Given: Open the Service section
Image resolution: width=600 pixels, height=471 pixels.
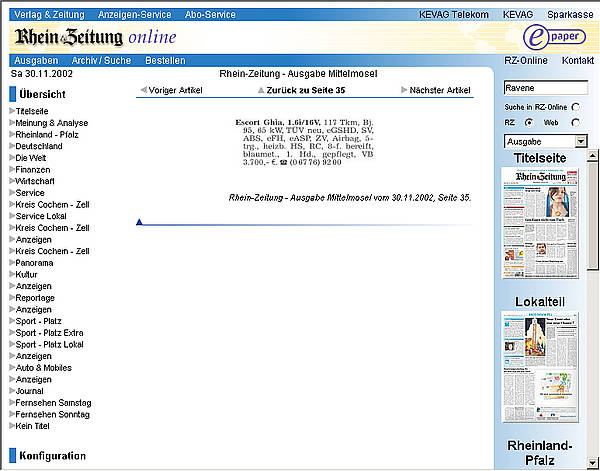Looking at the screenshot, I should pyautogui.click(x=30, y=193).
